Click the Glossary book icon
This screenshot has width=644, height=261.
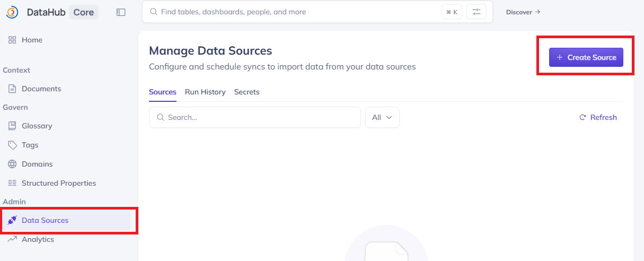click(x=12, y=126)
